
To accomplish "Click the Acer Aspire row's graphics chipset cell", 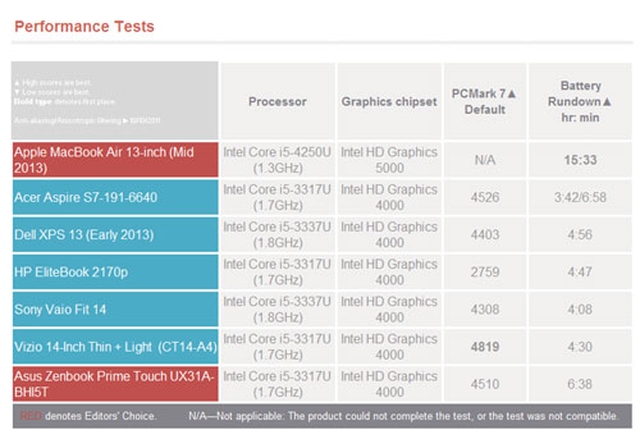I will [389, 197].
